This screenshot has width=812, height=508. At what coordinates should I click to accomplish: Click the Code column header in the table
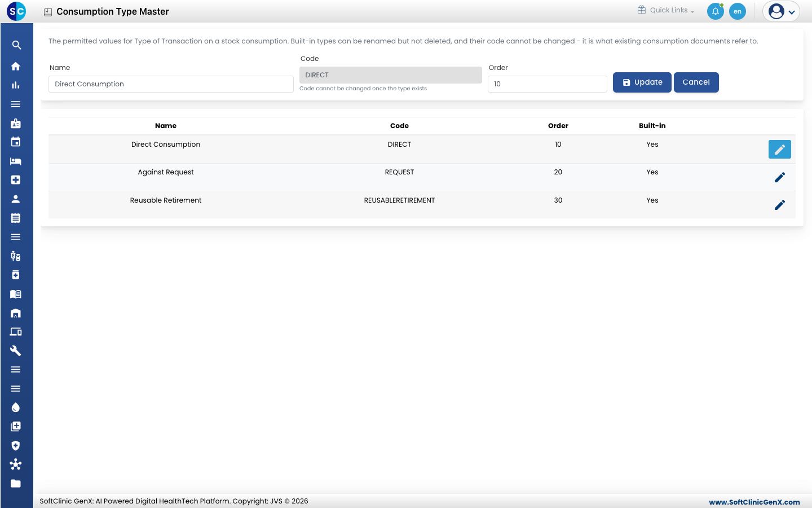click(x=399, y=126)
